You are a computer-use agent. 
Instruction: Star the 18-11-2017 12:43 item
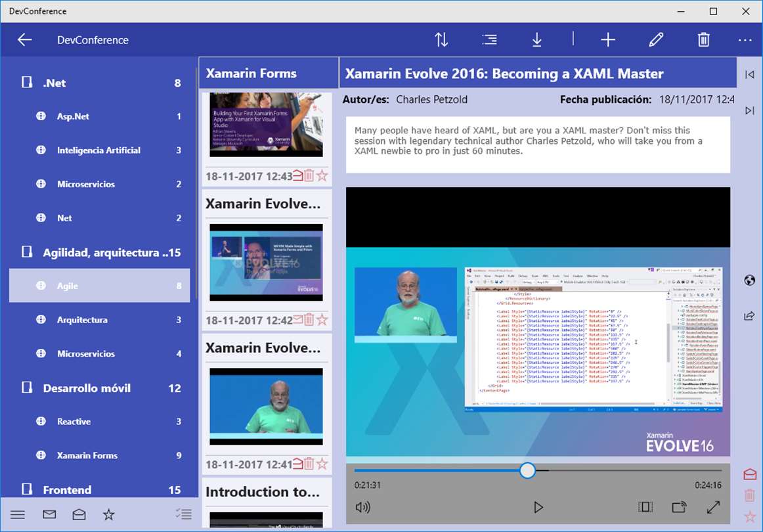tap(322, 176)
